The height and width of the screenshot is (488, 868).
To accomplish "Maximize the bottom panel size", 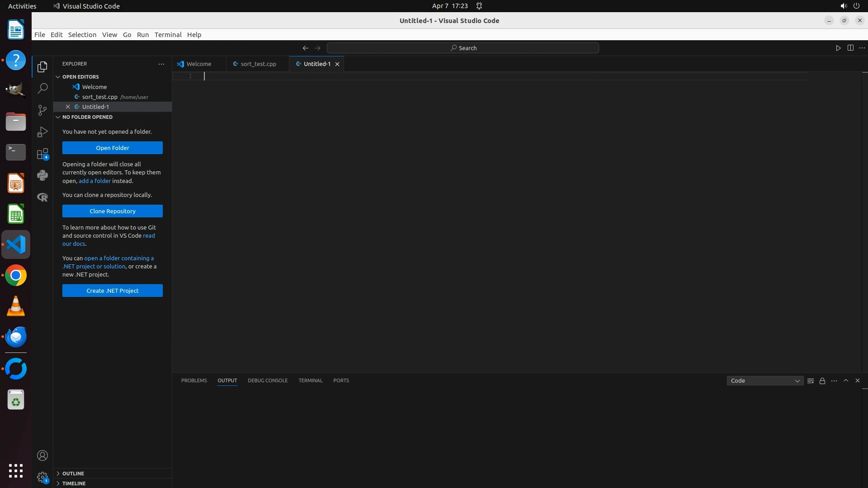I will tap(846, 380).
